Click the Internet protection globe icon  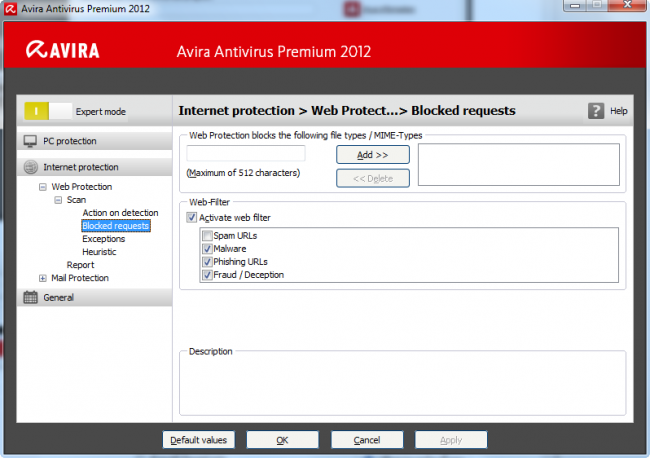click(31, 167)
